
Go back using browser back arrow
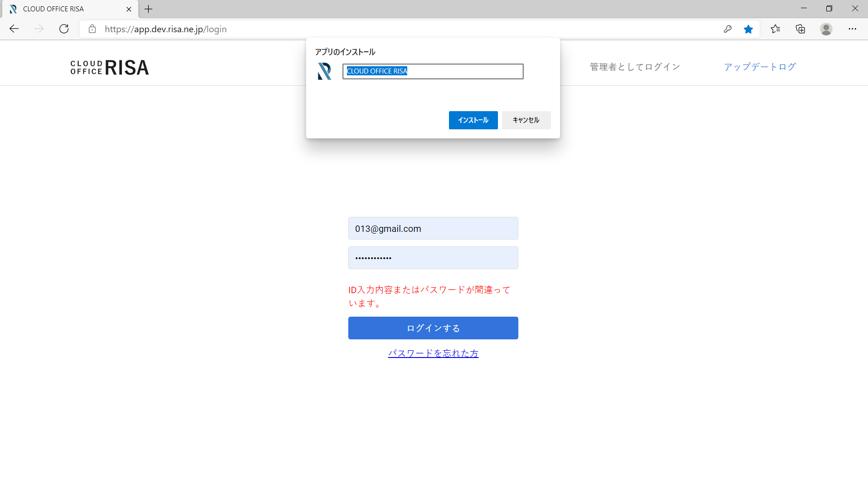14,29
